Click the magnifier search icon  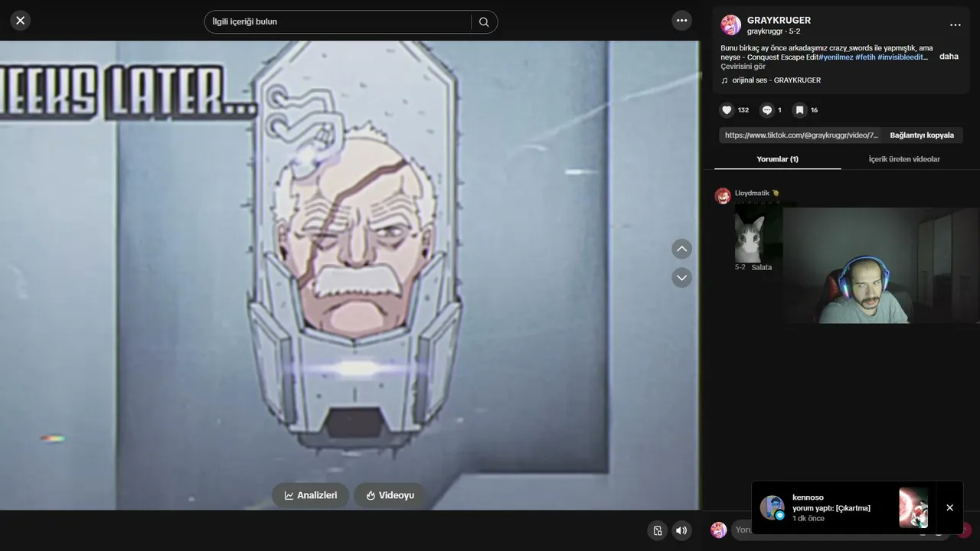click(484, 22)
